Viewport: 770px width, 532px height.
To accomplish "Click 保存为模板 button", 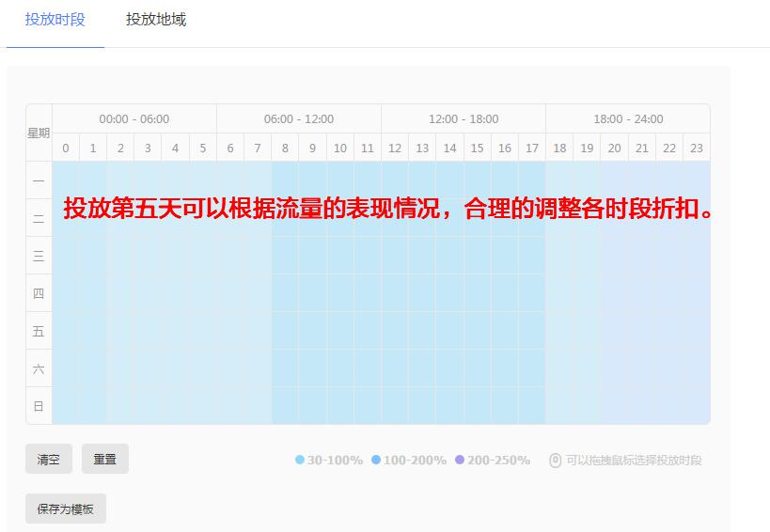I will pyautogui.click(x=66, y=509).
